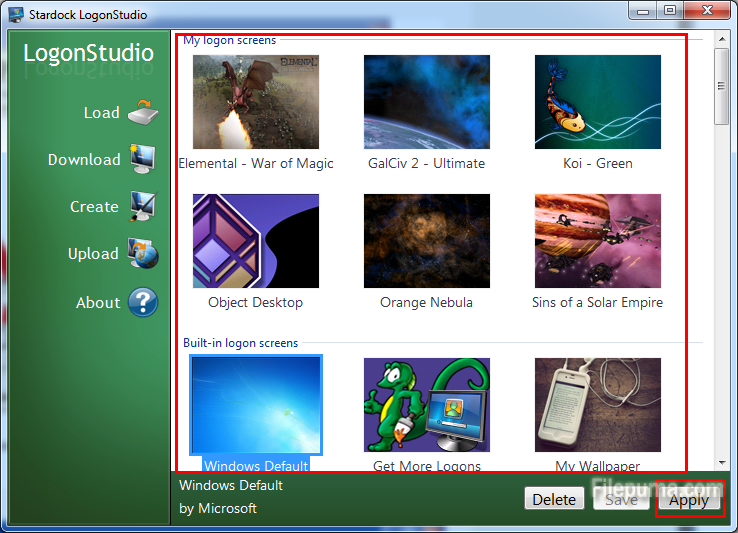738x533 pixels.
Task: Click the Save button
Action: pos(621,499)
